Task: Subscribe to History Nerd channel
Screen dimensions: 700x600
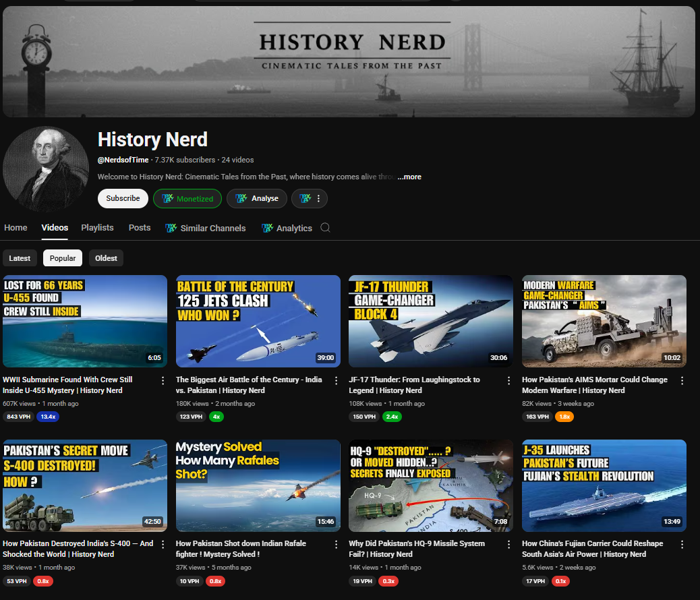Action: (123, 198)
